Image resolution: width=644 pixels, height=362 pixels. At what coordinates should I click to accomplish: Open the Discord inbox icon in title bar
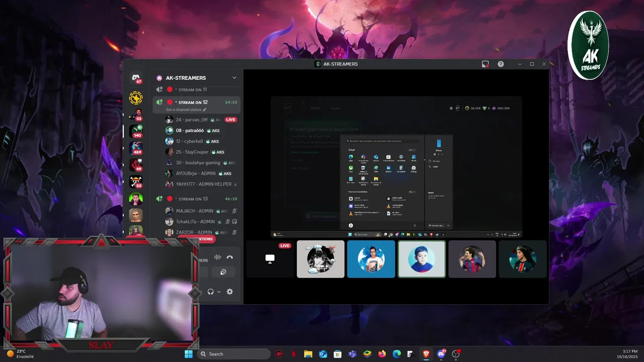coord(485,64)
